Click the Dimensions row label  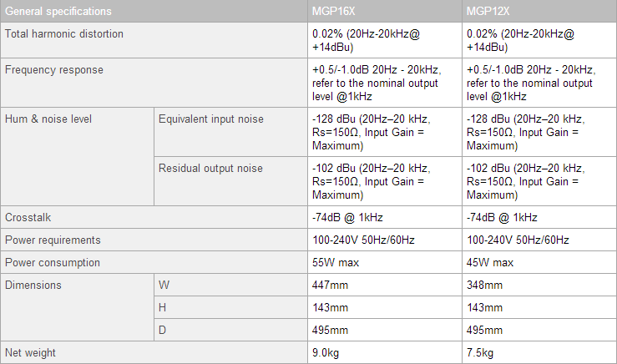click(x=77, y=307)
